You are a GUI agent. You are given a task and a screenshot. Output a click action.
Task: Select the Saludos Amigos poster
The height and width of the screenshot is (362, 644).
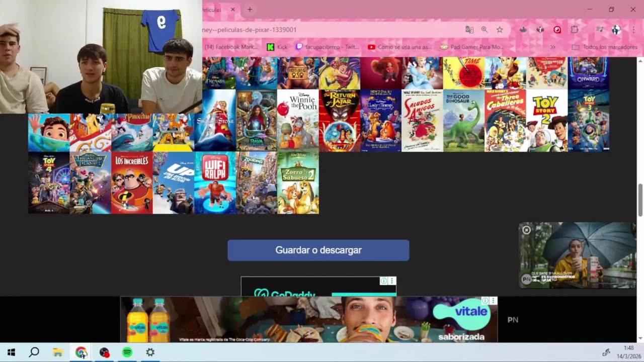click(423, 120)
